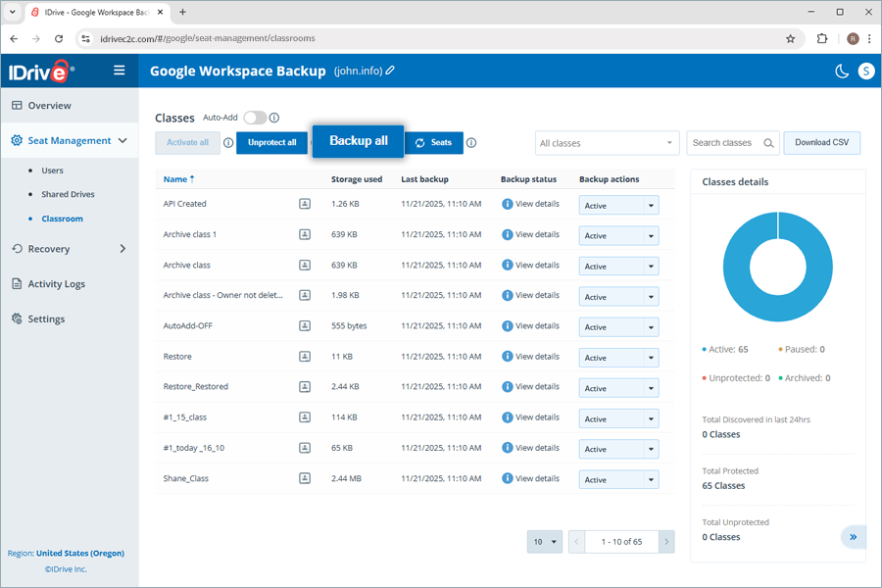
Task: Enable Archive class 1 backup status dropdown
Action: pyautogui.click(x=618, y=235)
